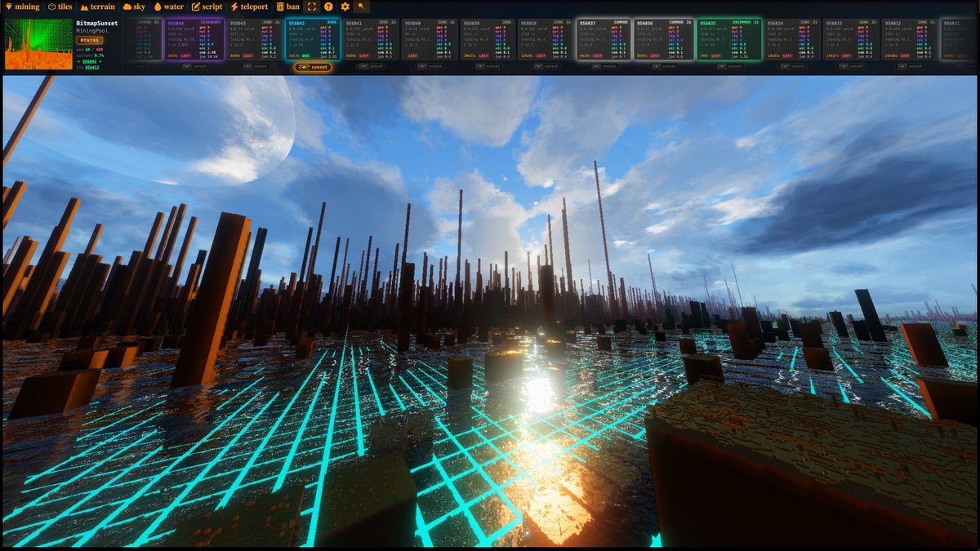The image size is (980, 551).
Task: Select block card 956033
Action: pyautogui.click(x=850, y=39)
